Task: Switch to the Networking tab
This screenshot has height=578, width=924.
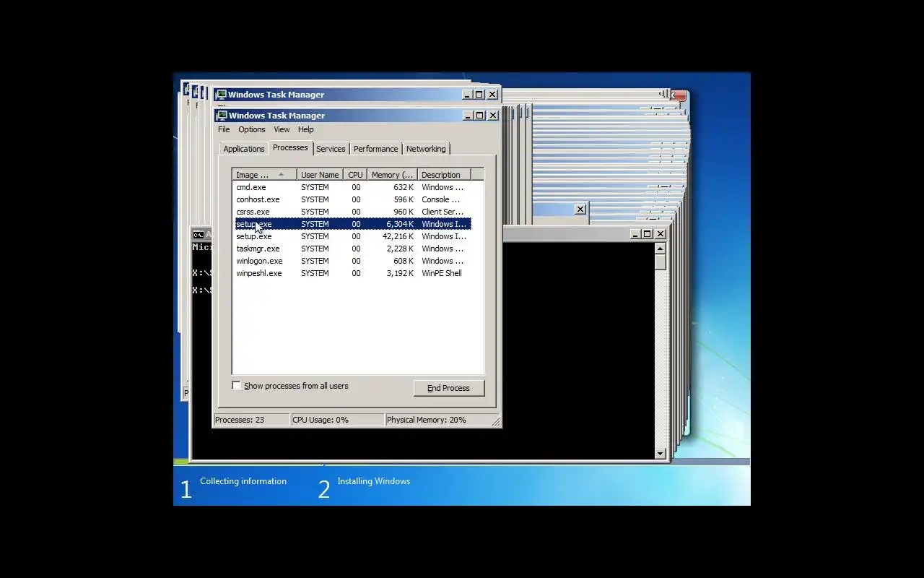Action: point(426,149)
